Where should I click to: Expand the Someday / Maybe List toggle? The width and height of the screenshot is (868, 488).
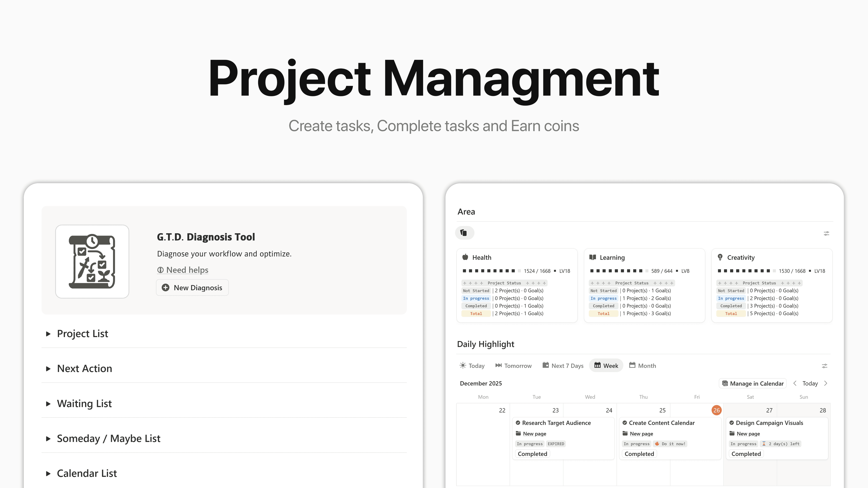pos(48,439)
